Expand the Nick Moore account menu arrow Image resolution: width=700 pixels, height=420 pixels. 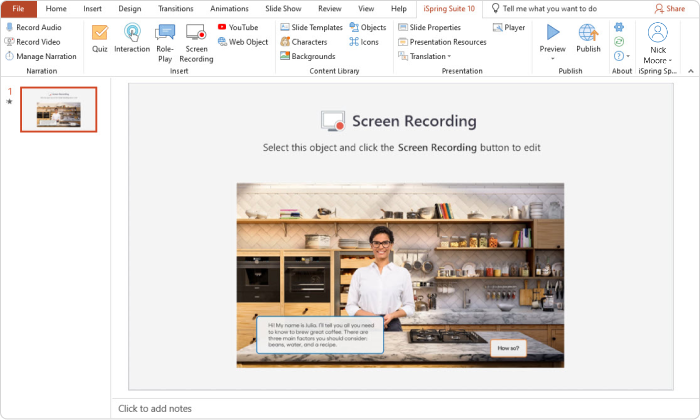click(x=670, y=60)
